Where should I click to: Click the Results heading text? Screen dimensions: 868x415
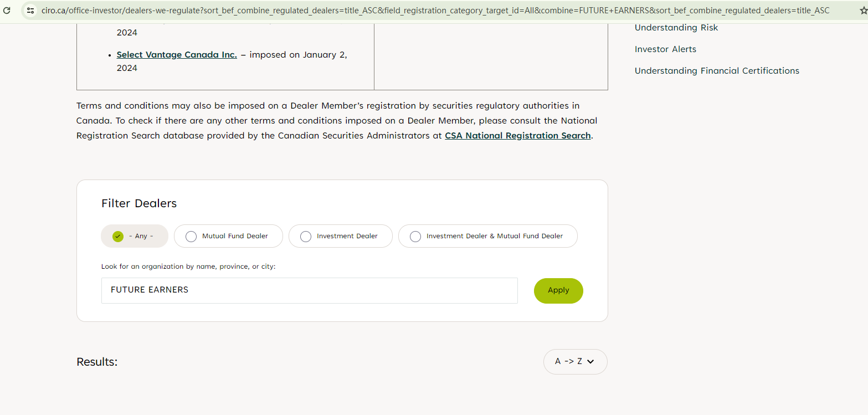pyautogui.click(x=97, y=362)
